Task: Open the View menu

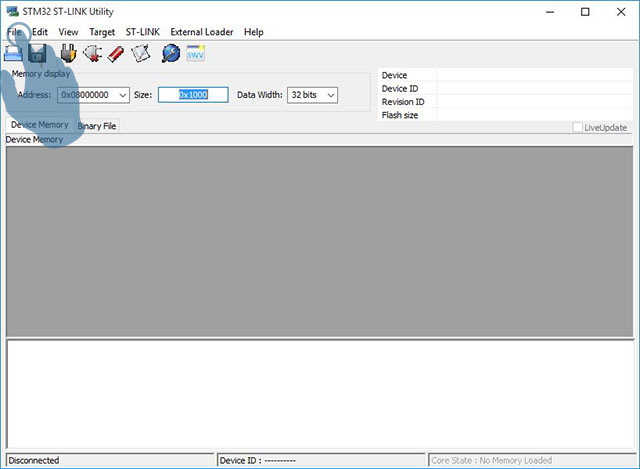Action: [x=68, y=32]
